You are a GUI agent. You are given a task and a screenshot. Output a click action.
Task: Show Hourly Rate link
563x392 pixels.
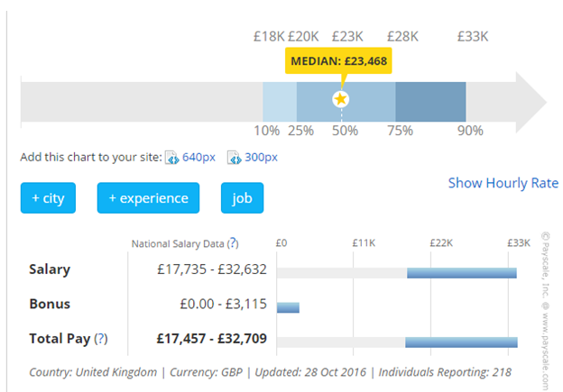503,183
